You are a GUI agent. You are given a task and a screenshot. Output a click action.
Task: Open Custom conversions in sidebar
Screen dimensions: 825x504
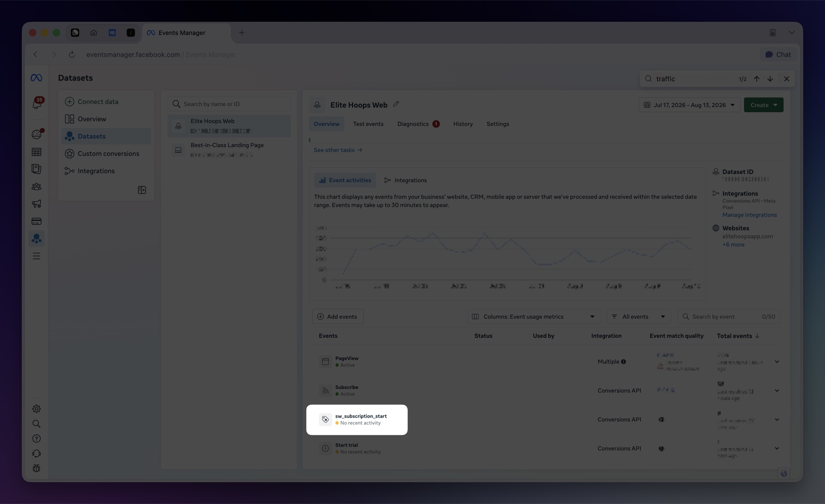click(x=106, y=153)
